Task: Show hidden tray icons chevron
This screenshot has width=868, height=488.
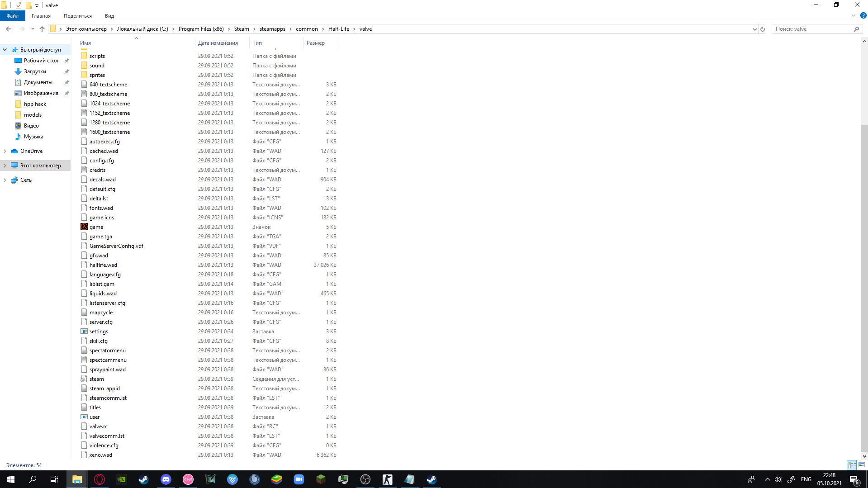Action: pyautogui.click(x=767, y=479)
